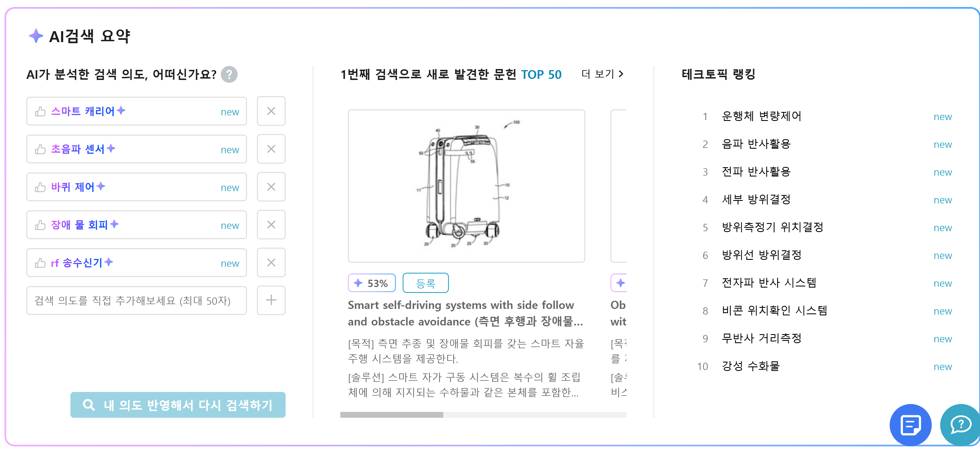Toggle thumbs-up on 바퀴 제어 intent
Viewport: 980px width, 452px height.
pyautogui.click(x=40, y=187)
